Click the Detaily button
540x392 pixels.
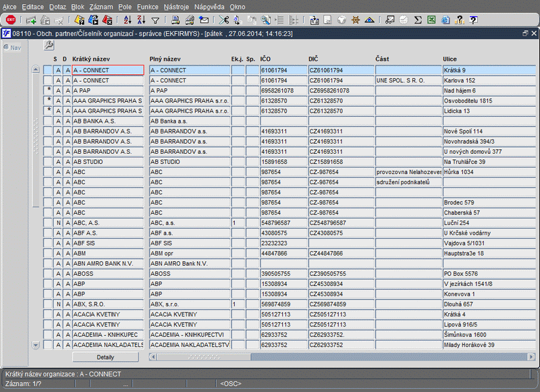coord(105,356)
